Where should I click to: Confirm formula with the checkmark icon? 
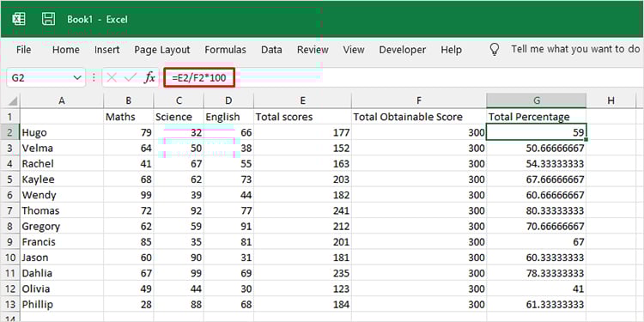tap(131, 77)
